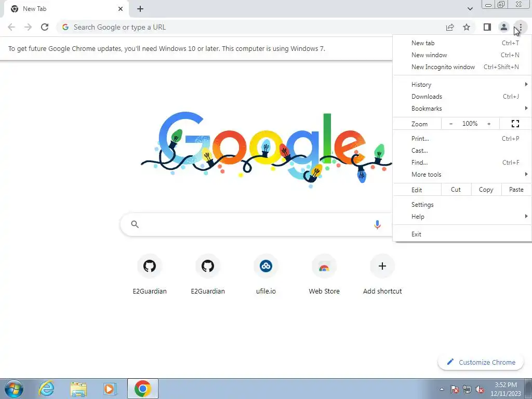The width and height of the screenshot is (532, 399).
Task: Close the New Tab tab
Action: [x=121, y=9]
